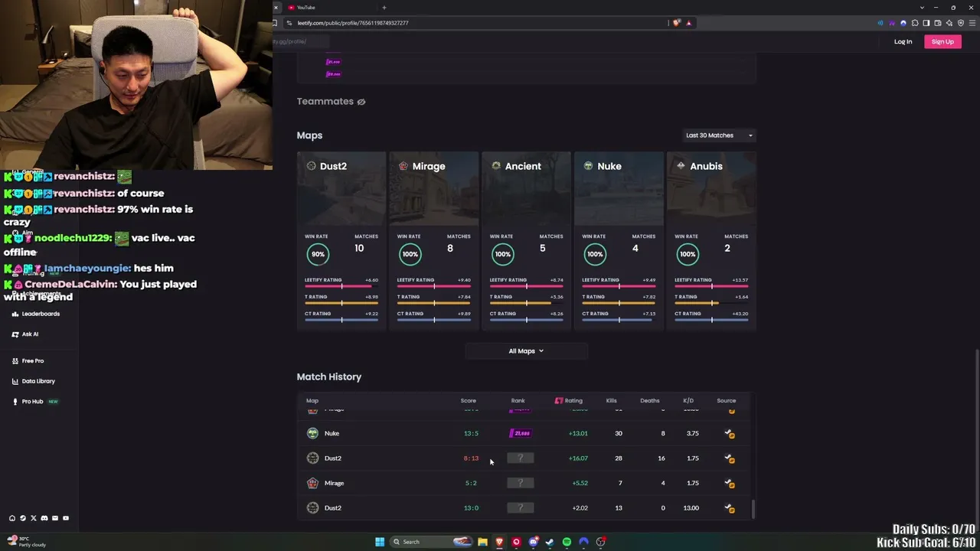The image size is (980, 551).
Task: Open the YouTube icon in the sidebar footer
Action: coord(66,519)
